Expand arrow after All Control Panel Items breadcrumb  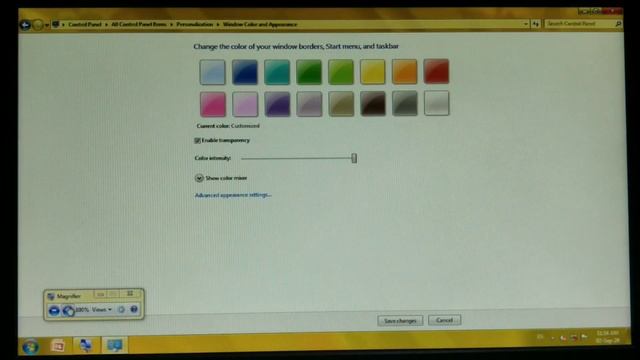point(171,24)
